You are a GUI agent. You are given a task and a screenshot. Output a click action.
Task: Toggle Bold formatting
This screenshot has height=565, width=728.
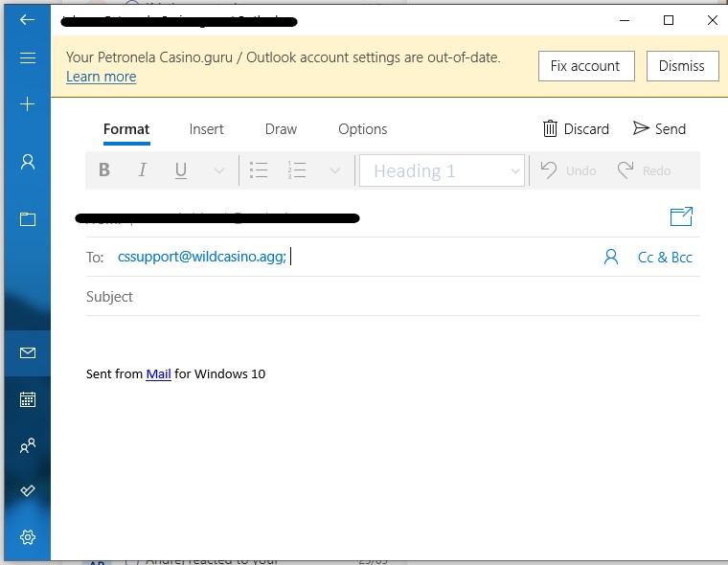[104, 170]
